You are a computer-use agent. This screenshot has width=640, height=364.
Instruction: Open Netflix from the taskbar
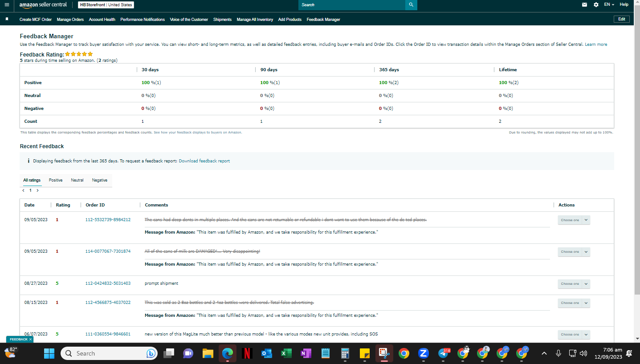click(247, 353)
